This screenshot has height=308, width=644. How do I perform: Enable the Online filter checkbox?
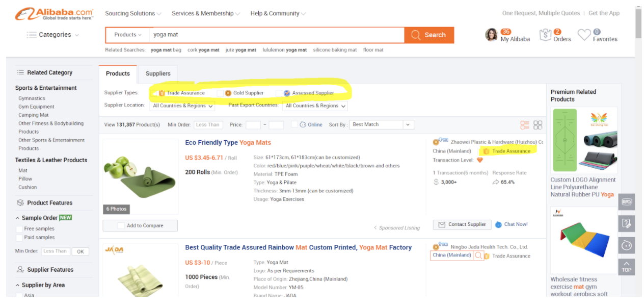(294, 124)
